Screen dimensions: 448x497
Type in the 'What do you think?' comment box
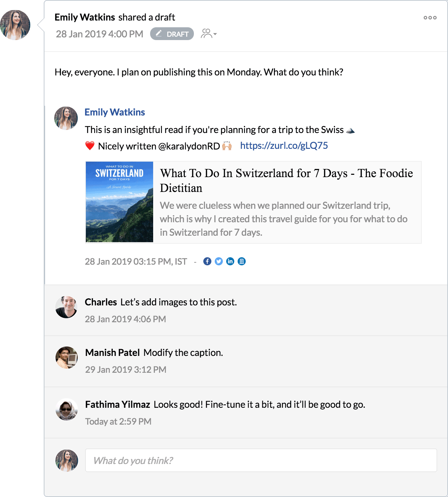coord(261,460)
